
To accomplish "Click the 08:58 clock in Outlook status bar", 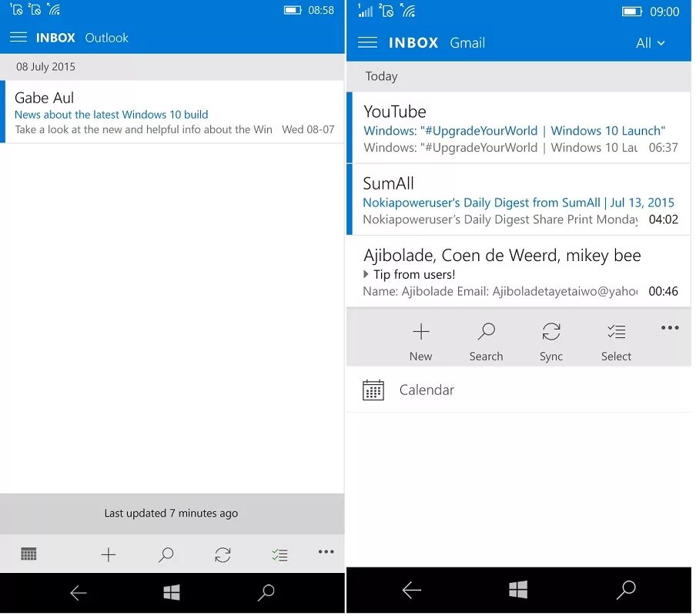I will [321, 10].
